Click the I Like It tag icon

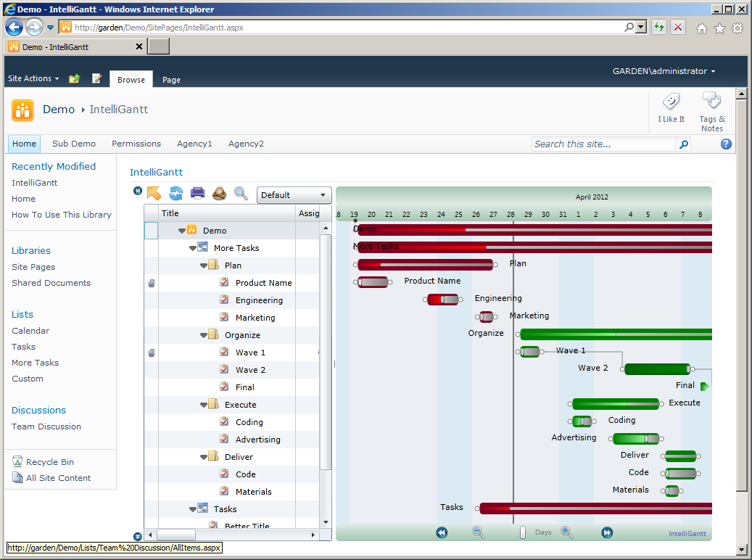click(671, 102)
